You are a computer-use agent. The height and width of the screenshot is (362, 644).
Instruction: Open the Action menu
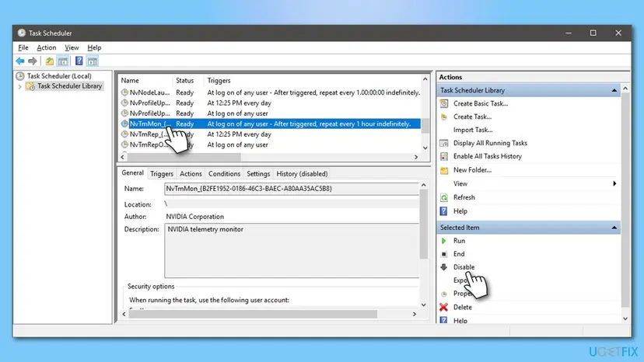pyautogui.click(x=47, y=47)
